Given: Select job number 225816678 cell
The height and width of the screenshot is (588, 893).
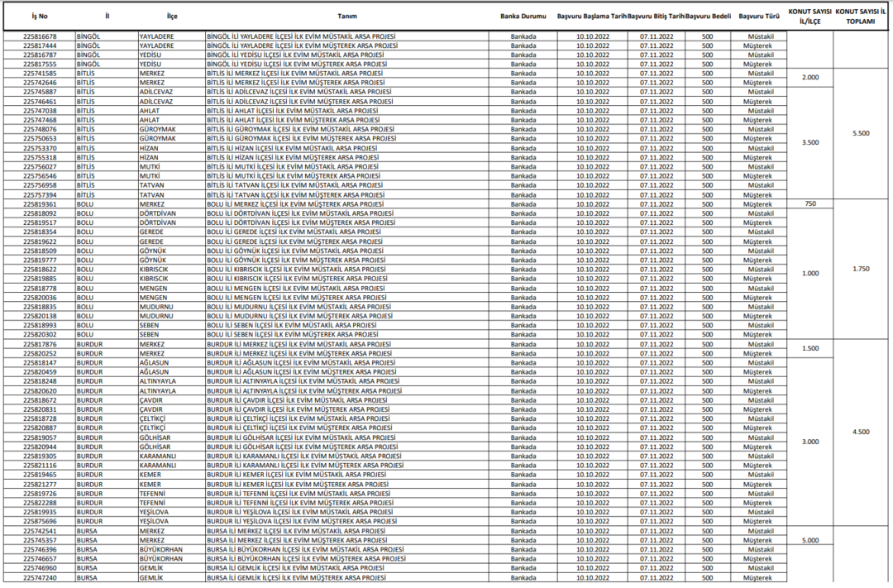Looking at the screenshot, I should pyautogui.click(x=39, y=36).
